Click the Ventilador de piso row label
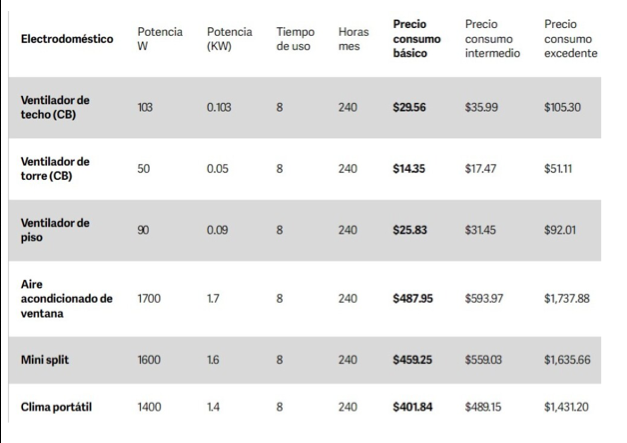 (55, 230)
